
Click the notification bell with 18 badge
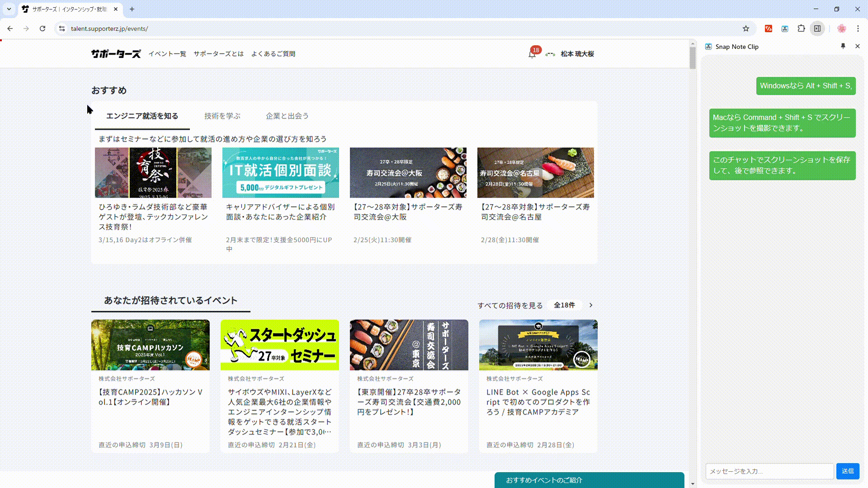pos(532,54)
